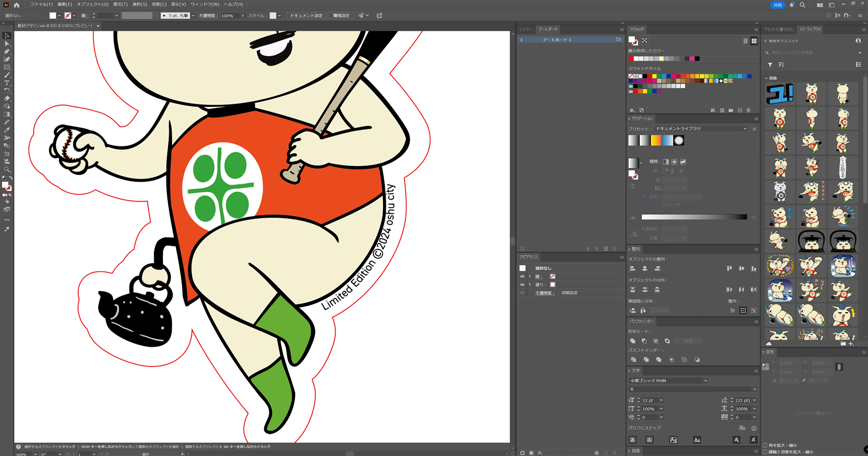Enable the 角を拡大・縮小 checkbox
The height and width of the screenshot is (456, 868).
(765, 445)
